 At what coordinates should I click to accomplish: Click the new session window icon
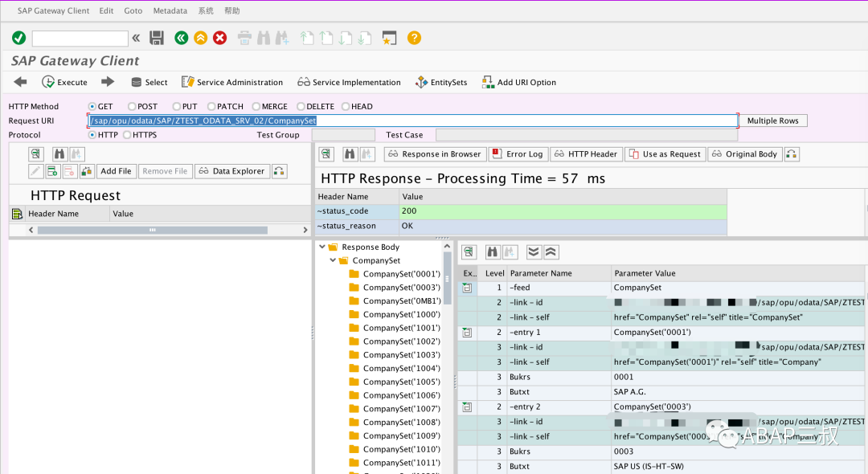[x=389, y=38]
